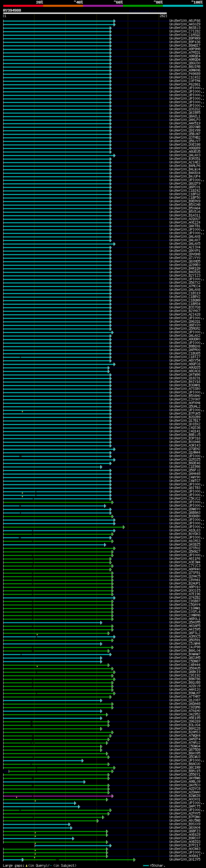
Task: Click the UniRef100_Q8GU30 label
Action: 185,63
